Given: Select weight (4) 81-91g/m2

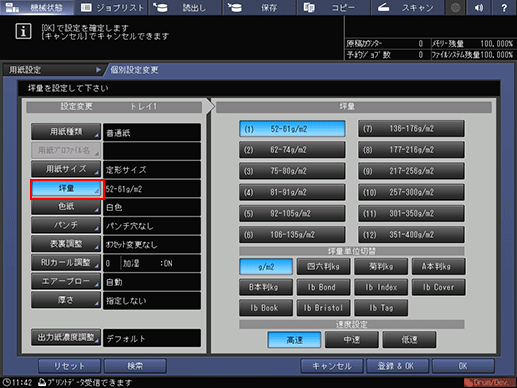Looking at the screenshot, I should coord(292,192).
